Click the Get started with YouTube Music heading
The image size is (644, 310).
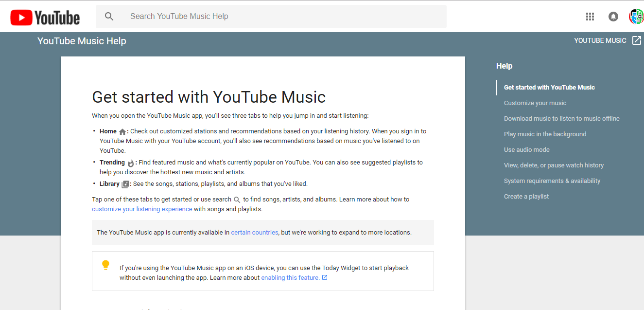[x=209, y=97]
